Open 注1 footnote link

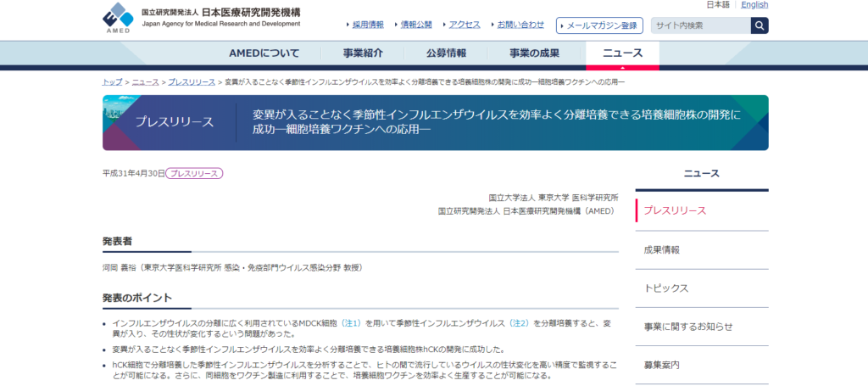point(351,323)
